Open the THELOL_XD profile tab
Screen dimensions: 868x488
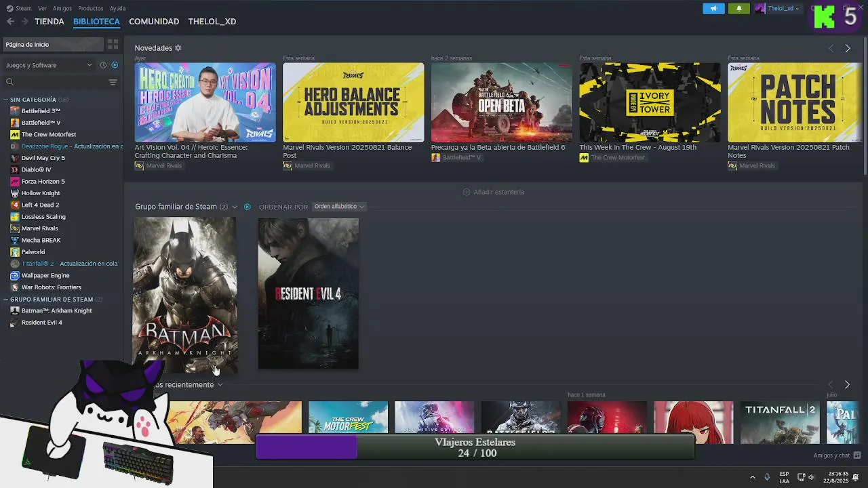point(212,22)
